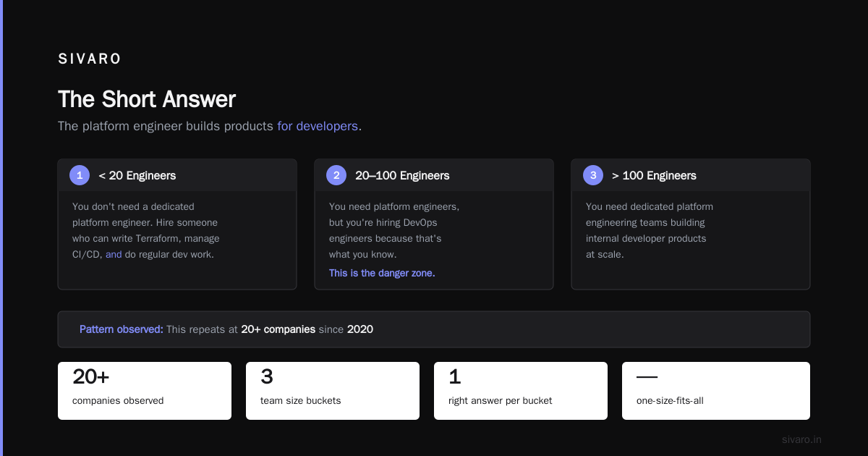The width and height of the screenshot is (868, 456).
Task: Click 'You need platform engineers,' paragraph
Action: click(394, 231)
